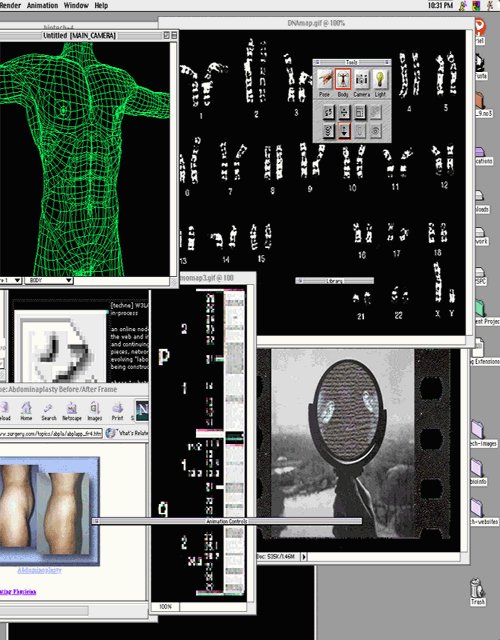500x640 pixels.
Task: Click the DNAmap.gif @ 100% window title
Action: click(x=316, y=23)
